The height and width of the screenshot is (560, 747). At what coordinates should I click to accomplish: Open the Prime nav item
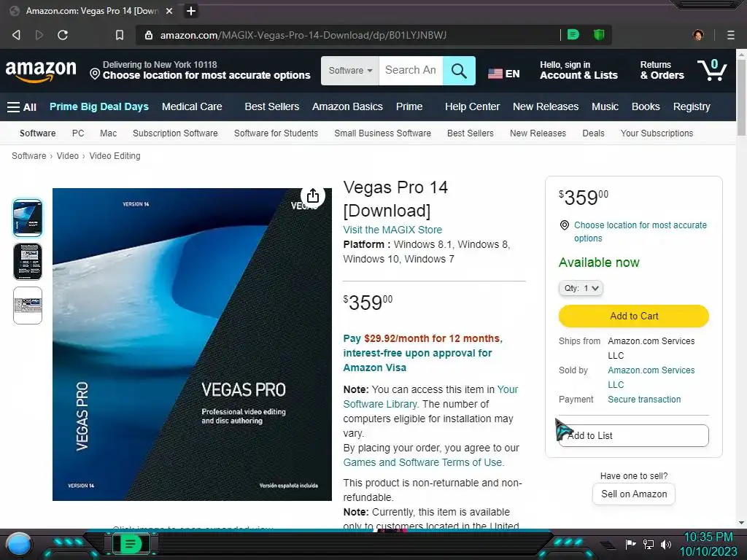pyautogui.click(x=409, y=106)
